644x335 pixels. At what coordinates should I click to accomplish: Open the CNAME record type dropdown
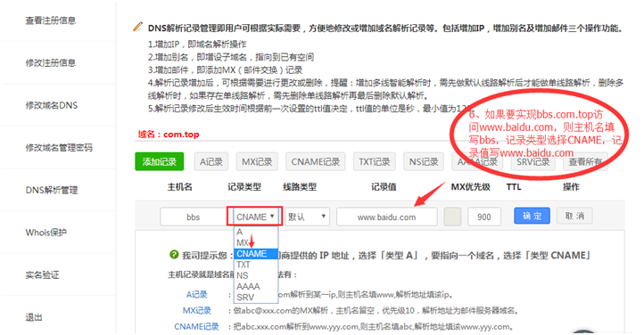(x=255, y=217)
